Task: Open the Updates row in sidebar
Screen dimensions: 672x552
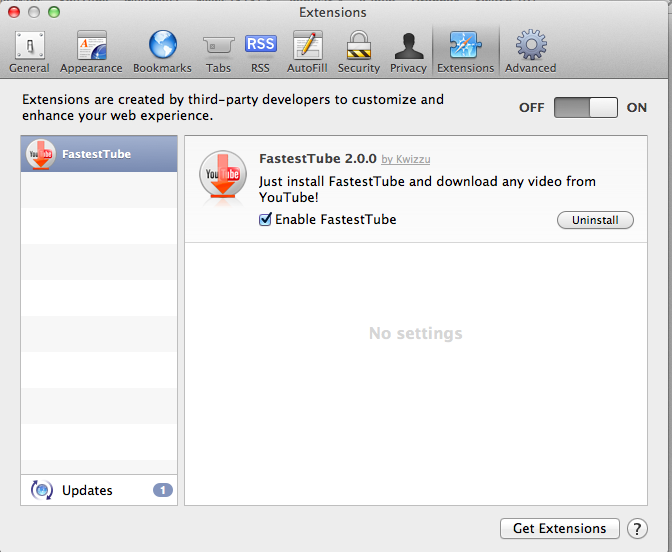Action: [99, 490]
